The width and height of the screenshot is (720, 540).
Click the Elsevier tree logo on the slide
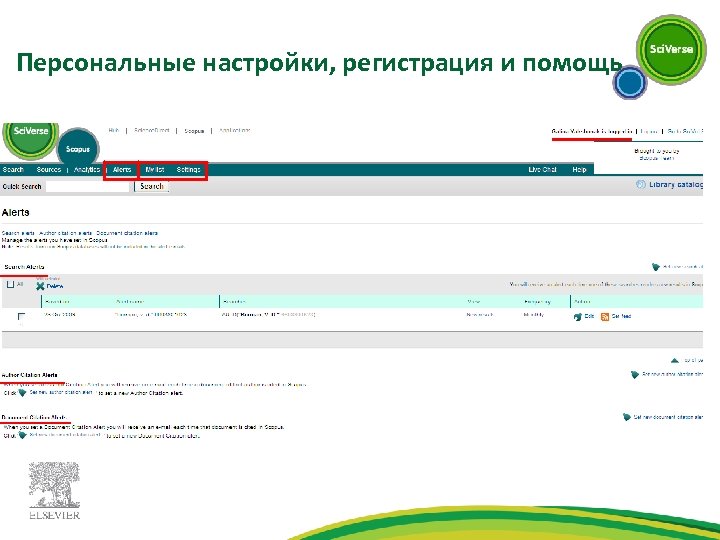pos(54,490)
